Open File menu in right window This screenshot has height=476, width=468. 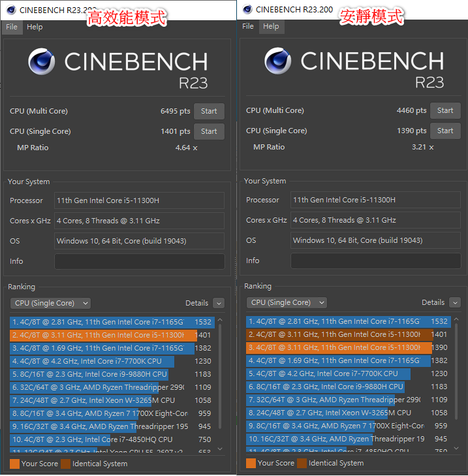(247, 26)
